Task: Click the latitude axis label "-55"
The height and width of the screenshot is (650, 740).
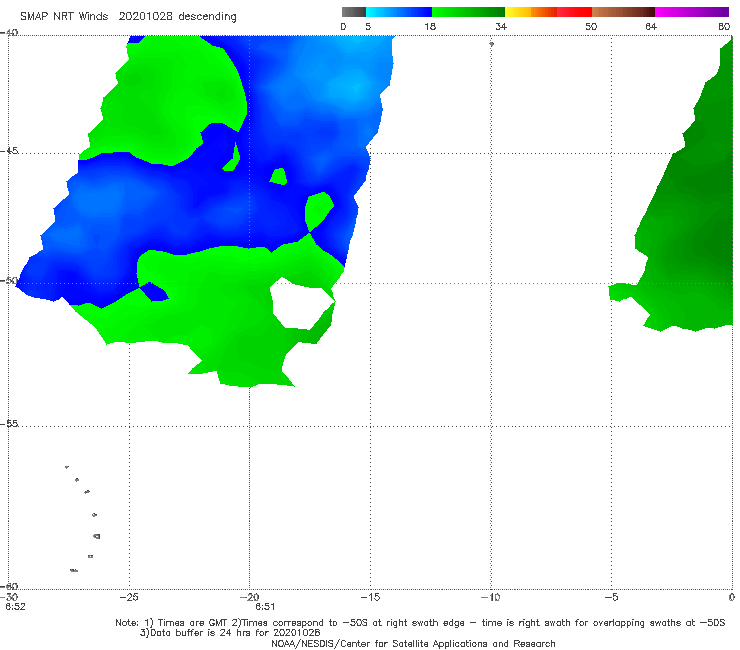Action: point(9,424)
